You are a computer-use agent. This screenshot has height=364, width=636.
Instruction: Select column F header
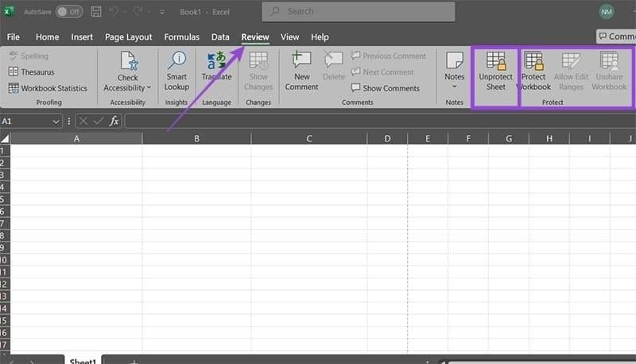tap(468, 138)
